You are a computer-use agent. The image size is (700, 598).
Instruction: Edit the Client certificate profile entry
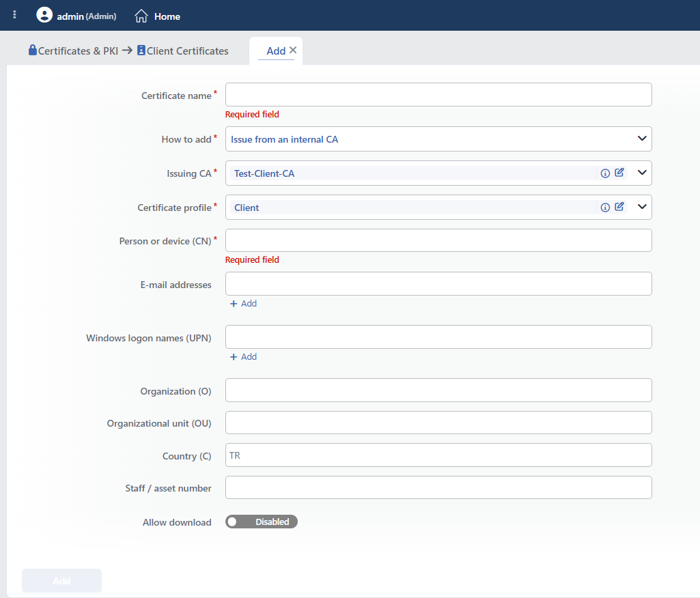coord(619,207)
